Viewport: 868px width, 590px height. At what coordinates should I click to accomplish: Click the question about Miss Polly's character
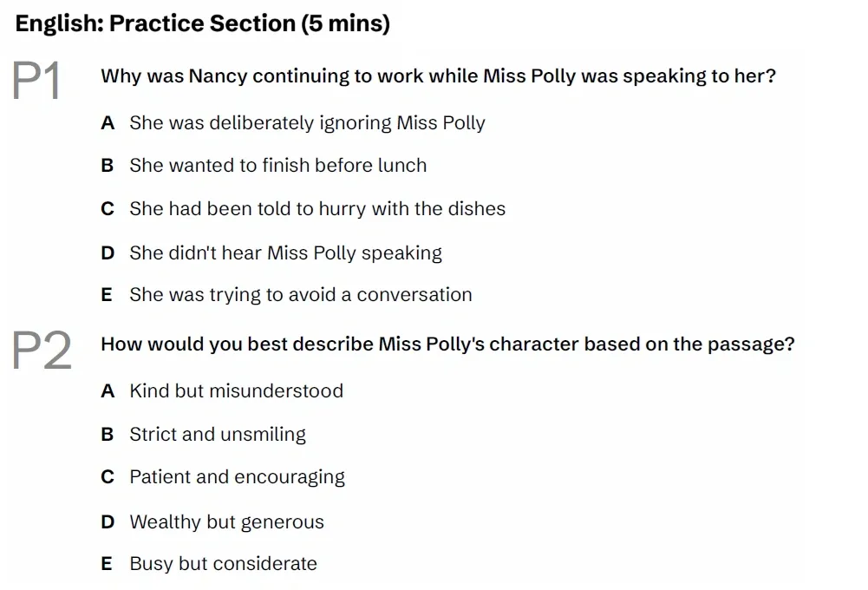447,344
